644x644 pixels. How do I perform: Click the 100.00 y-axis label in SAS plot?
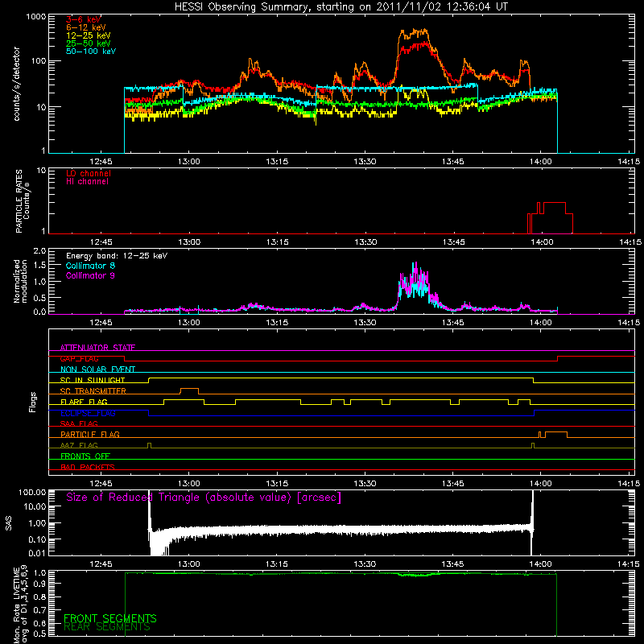tap(32, 492)
